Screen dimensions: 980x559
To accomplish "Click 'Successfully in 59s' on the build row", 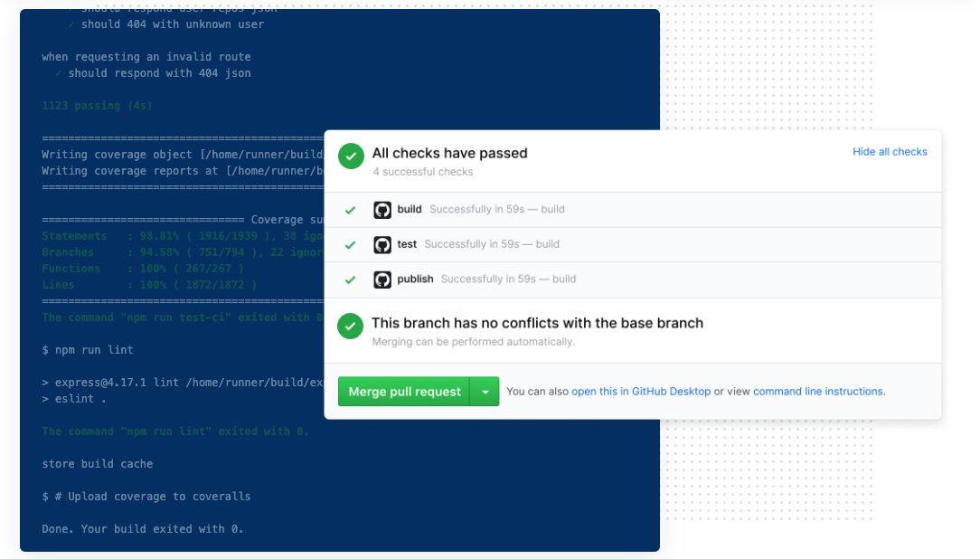I will coord(476,210).
